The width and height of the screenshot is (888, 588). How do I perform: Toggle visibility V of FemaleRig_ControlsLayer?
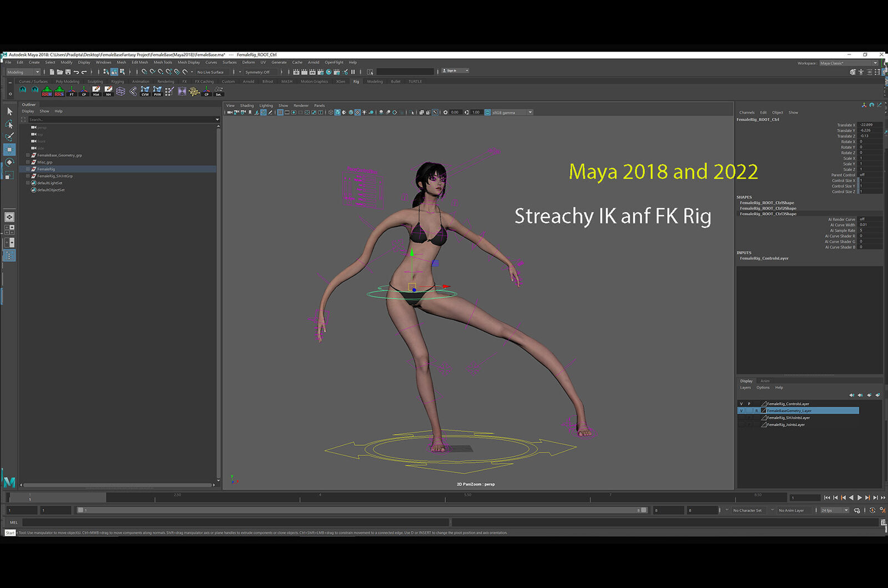point(741,404)
